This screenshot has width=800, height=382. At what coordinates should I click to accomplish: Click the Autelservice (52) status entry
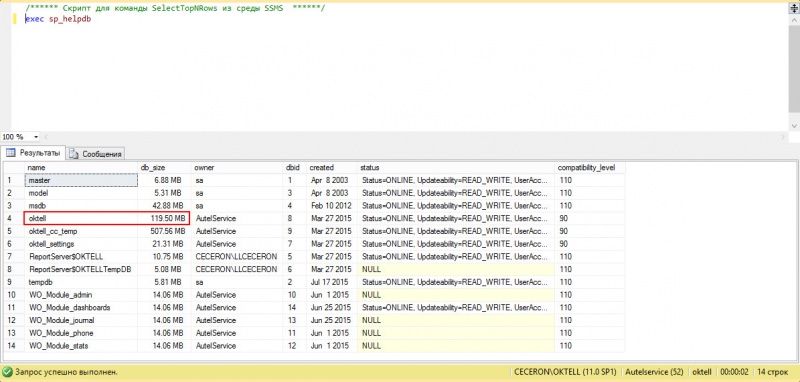pos(655,372)
